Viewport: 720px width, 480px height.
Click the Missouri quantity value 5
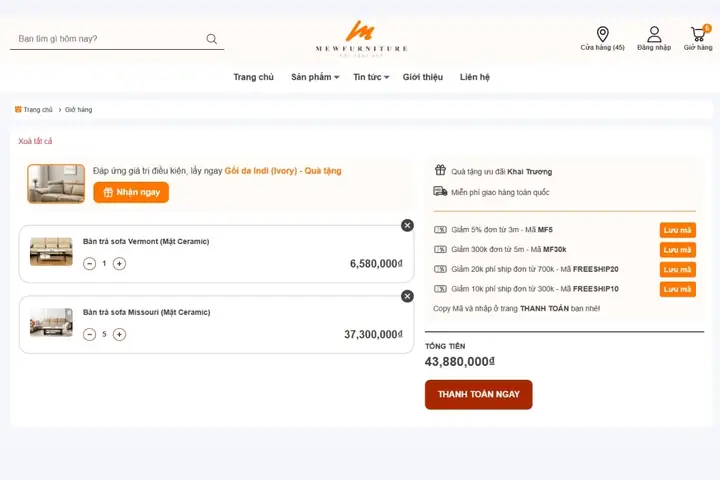[104, 334]
